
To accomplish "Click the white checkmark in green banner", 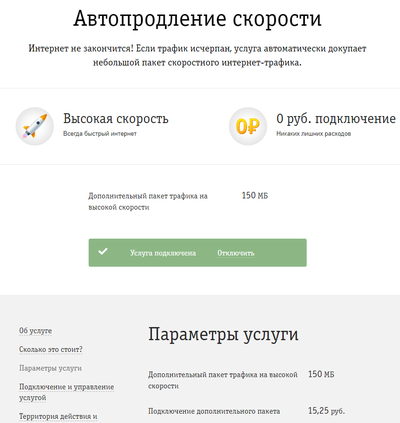I will click(103, 251).
